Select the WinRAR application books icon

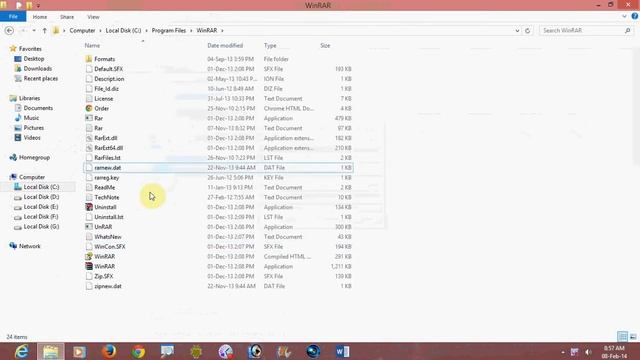click(x=89, y=266)
